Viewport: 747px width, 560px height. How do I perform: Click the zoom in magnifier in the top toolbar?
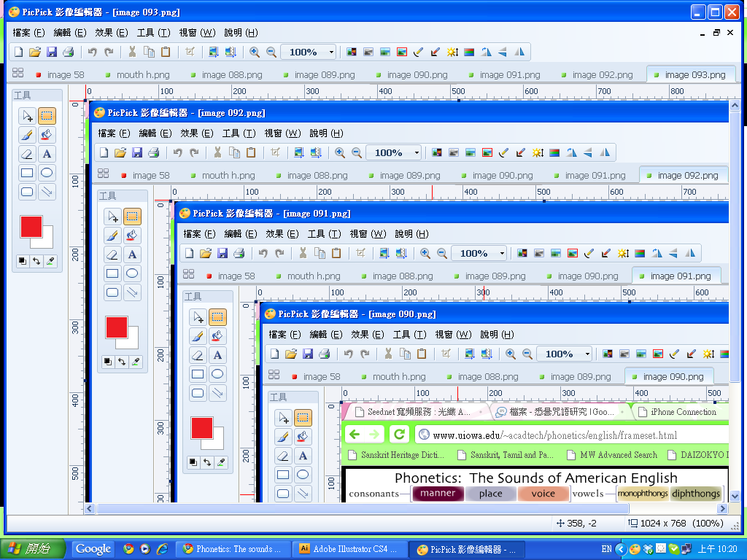click(255, 52)
